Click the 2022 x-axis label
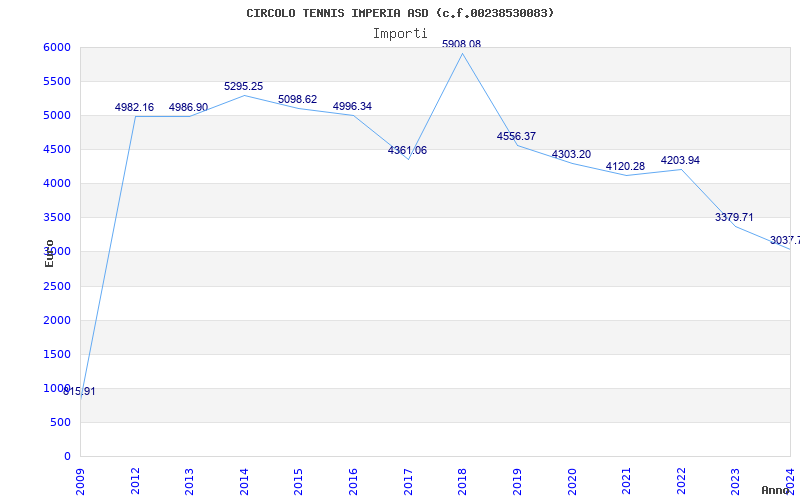800x500 pixels. pyautogui.click(x=681, y=481)
